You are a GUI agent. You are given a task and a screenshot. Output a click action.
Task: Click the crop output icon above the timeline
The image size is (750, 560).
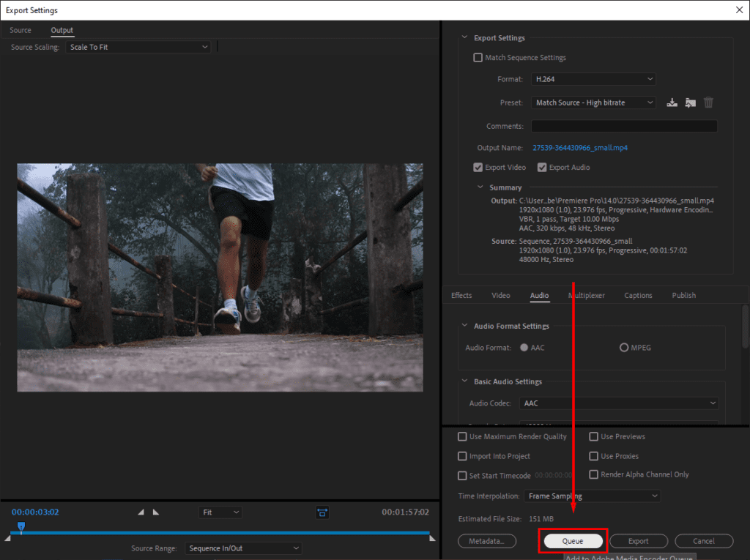coord(323,512)
